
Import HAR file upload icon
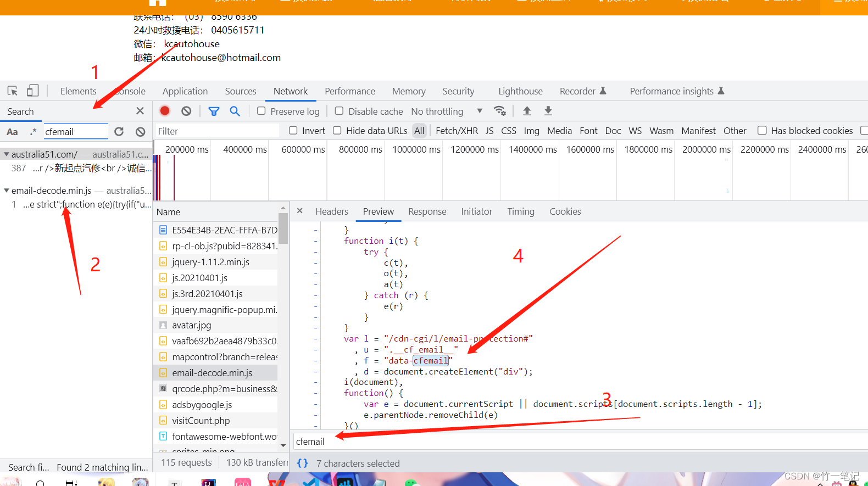[527, 111]
